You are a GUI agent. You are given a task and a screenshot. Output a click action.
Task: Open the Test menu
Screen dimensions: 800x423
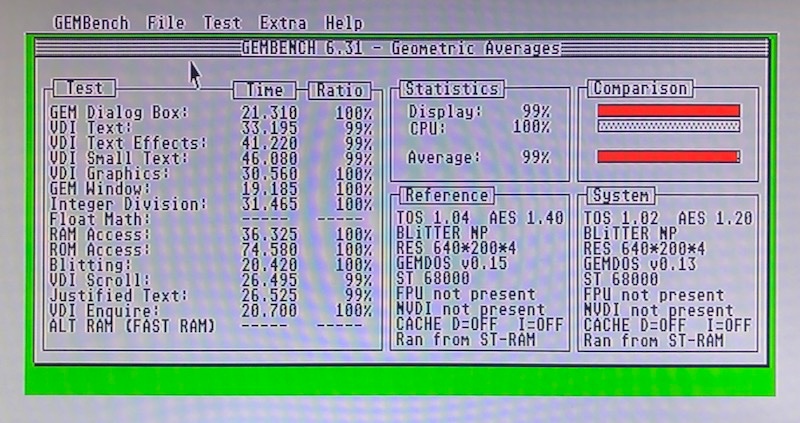(x=222, y=23)
